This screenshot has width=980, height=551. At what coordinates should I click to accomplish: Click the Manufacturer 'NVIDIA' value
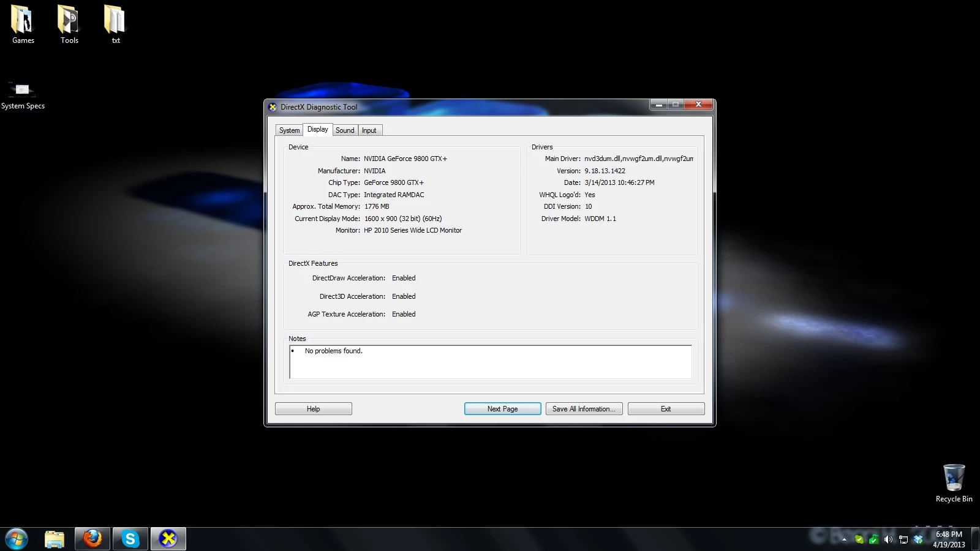point(375,171)
